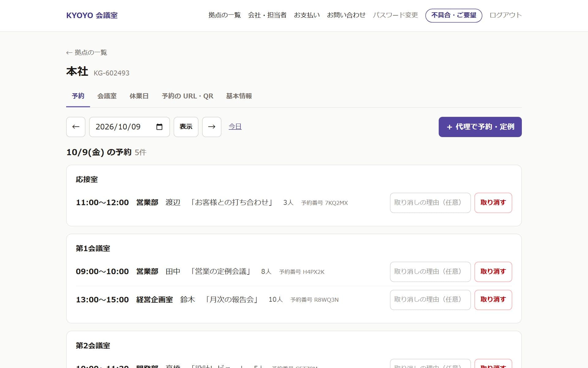Click 経営企画室 department text

154,300
